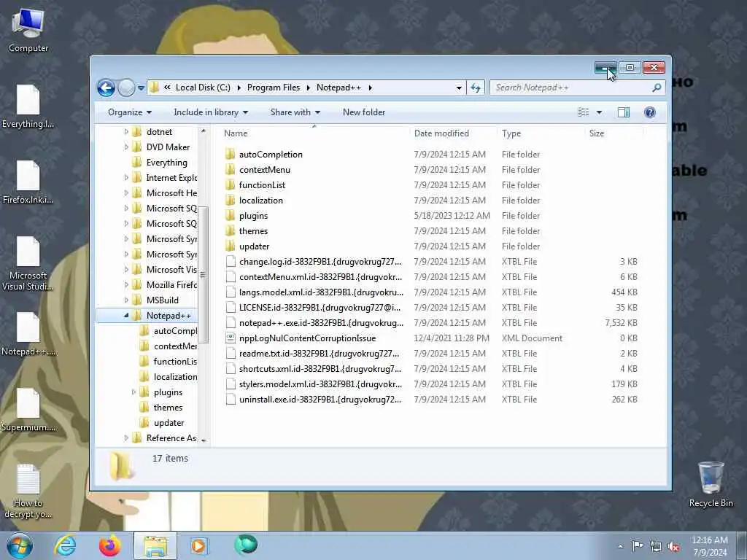Expand the MSBuild tree node
Screen dimensions: 747x560
point(126,300)
